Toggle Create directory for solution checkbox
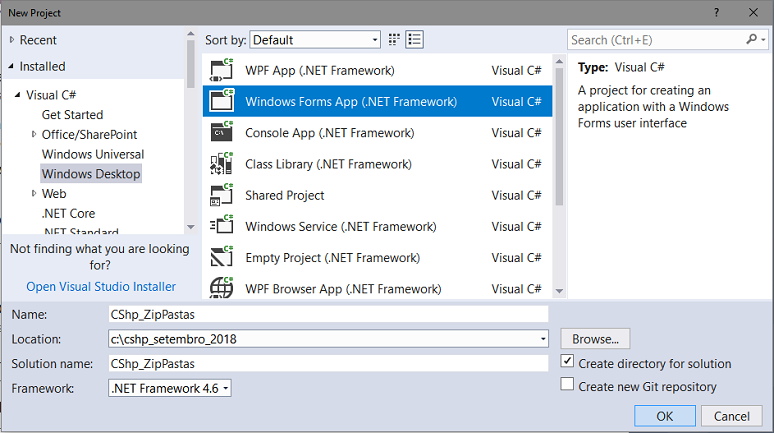The width and height of the screenshot is (774, 433). tap(567, 361)
